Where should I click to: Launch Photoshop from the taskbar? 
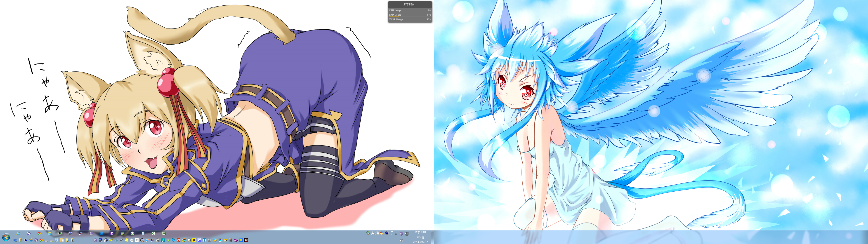101,233
